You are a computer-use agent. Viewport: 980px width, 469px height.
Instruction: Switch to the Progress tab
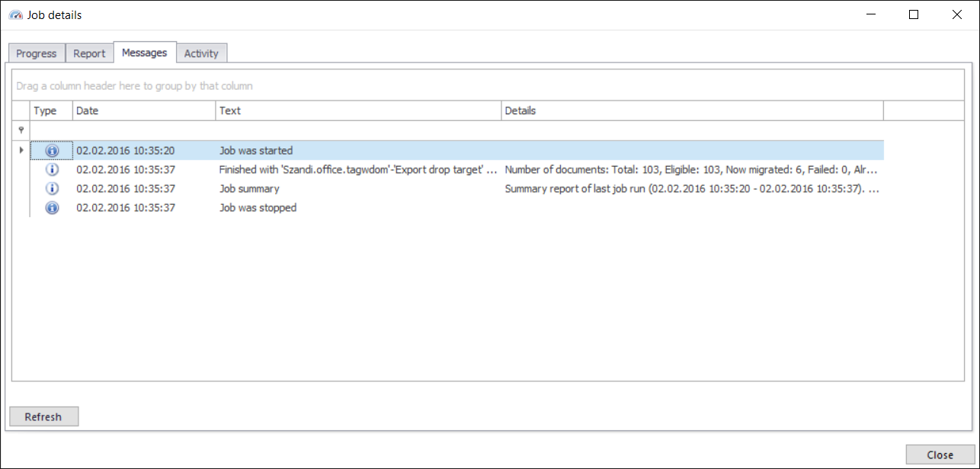pyautogui.click(x=36, y=53)
